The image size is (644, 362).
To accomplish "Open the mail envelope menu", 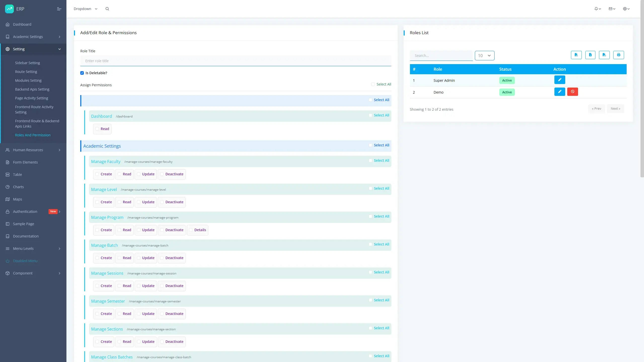I will click(x=612, y=9).
